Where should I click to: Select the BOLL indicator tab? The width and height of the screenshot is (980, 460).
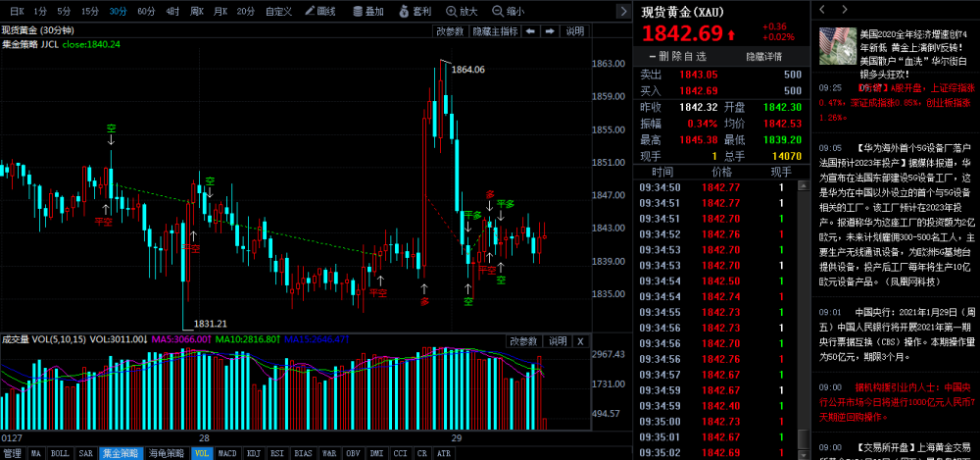tap(60, 453)
